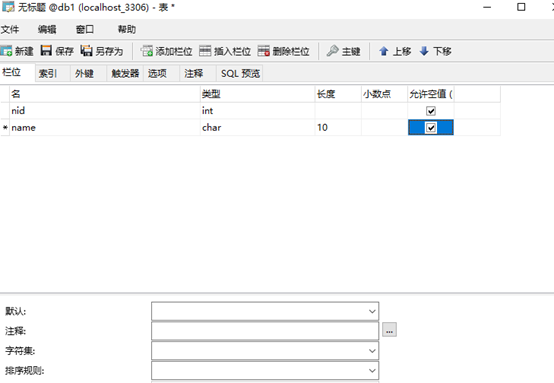Viewport: 554px width, 383px height.
Task: Open the Edit menu
Action: 47,29
